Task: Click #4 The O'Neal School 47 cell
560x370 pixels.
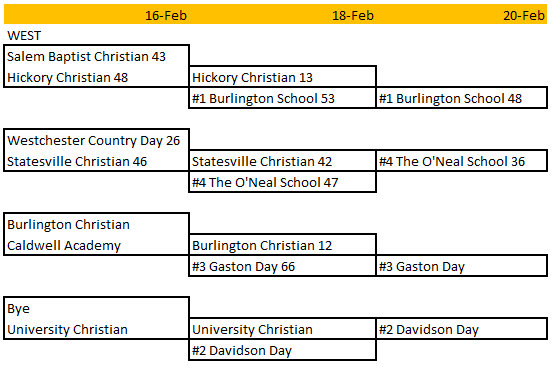Action: (x=282, y=182)
